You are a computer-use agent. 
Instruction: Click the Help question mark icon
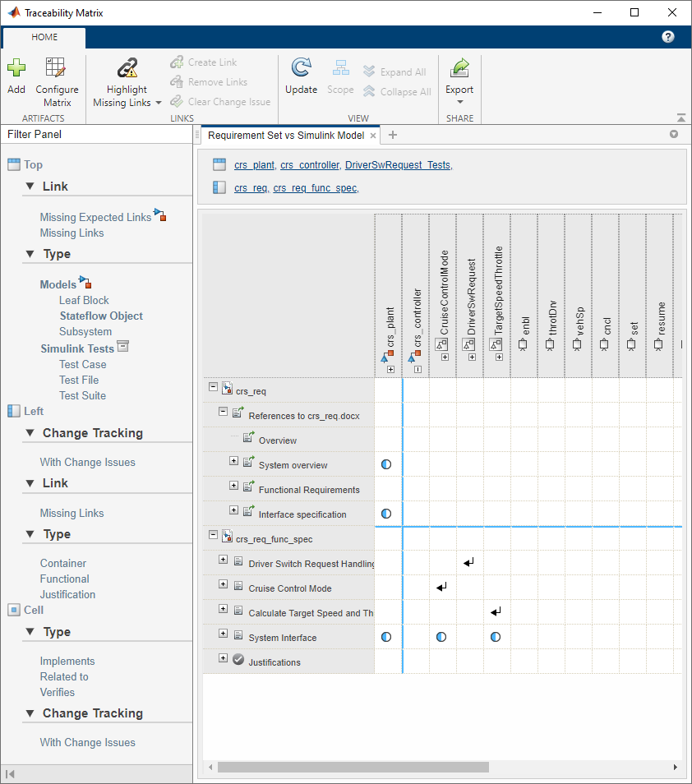(x=667, y=36)
